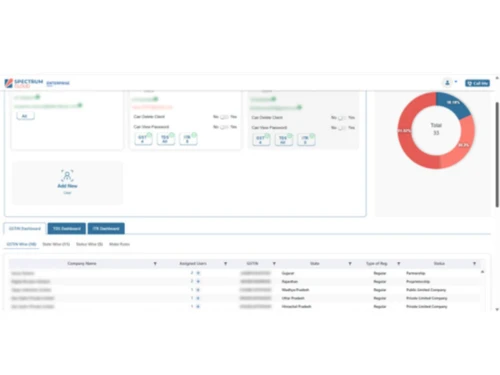
Task: Select GSTIN Wise sub-tab
Action: [21, 244]
